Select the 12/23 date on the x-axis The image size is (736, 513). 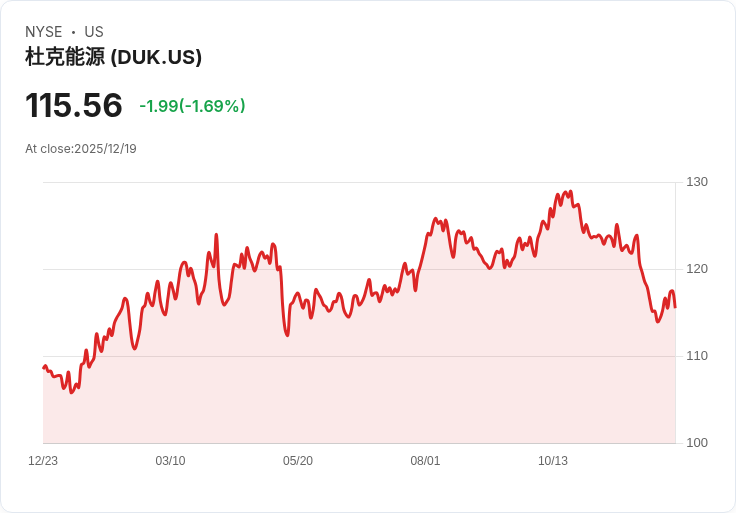pyautogui.click(x=43, y=461)
